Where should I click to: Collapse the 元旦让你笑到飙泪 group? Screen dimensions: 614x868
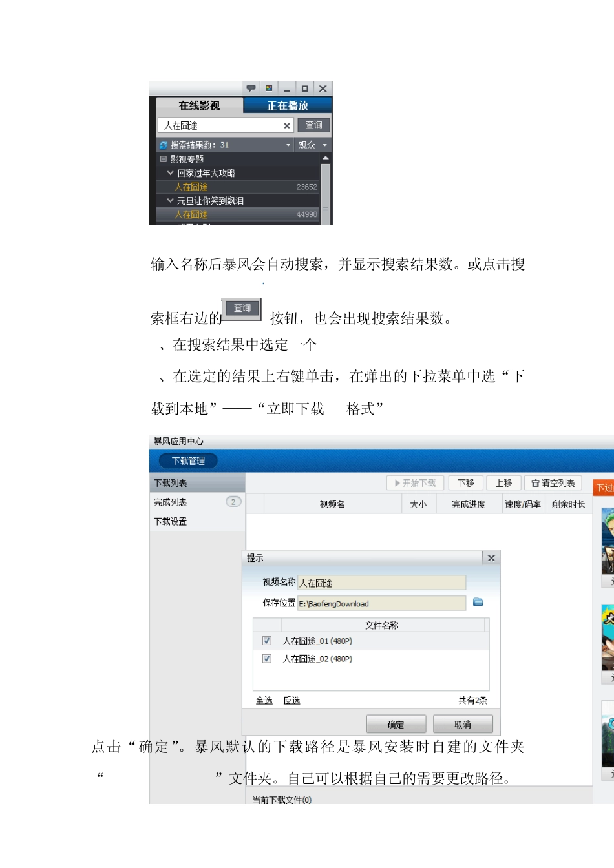pos(171,201)
